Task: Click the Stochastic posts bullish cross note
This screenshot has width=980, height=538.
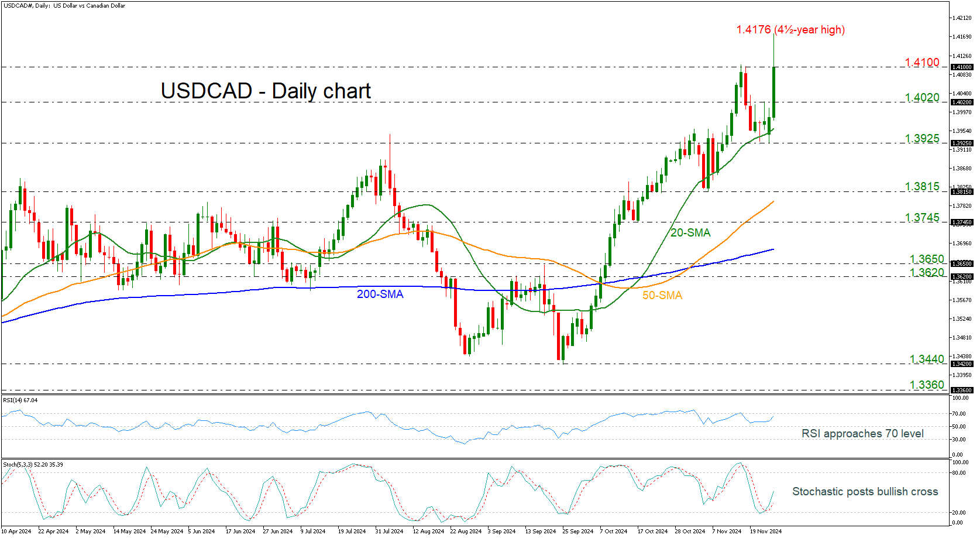Action: click(x=865, y=492)
